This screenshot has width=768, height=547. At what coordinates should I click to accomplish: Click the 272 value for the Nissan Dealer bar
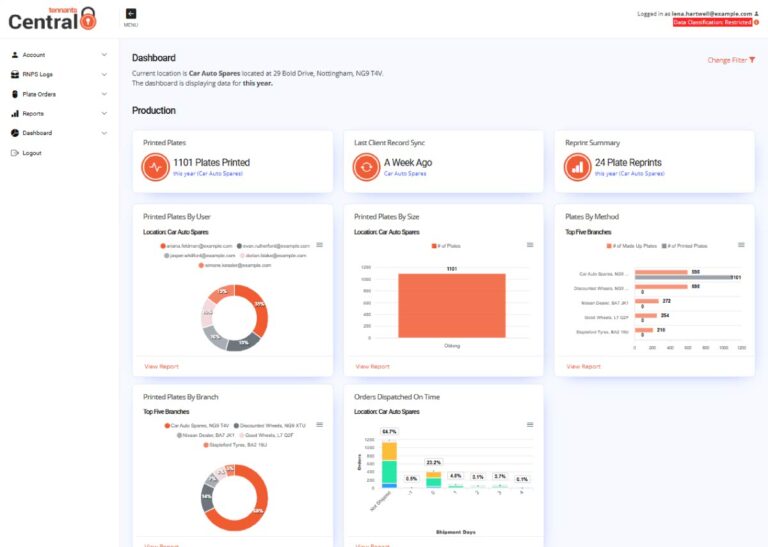point(667,301)
